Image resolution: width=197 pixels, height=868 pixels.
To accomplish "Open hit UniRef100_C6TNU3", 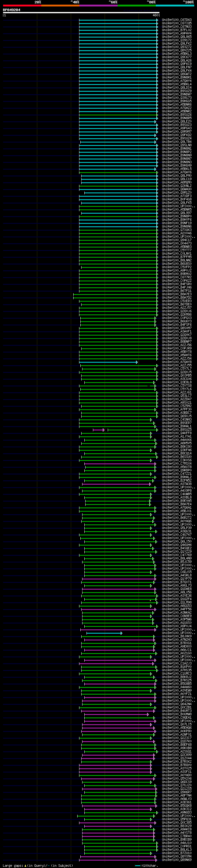I will 177,26.
